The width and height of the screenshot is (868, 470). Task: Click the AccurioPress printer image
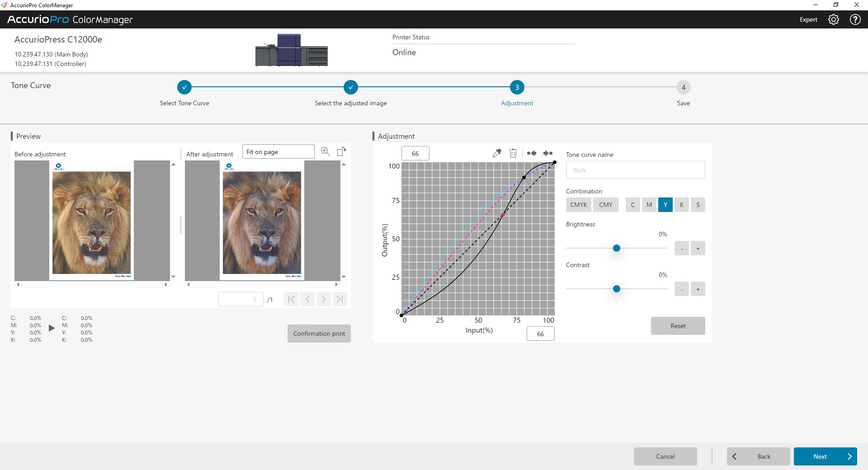tap(292, 50)
